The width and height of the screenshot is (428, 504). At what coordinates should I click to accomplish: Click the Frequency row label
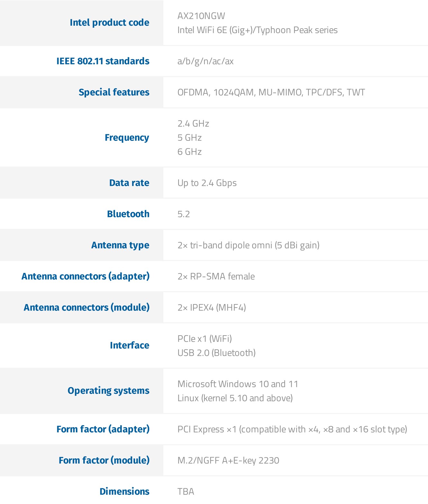pyautogui.click(x=127, y=138)
